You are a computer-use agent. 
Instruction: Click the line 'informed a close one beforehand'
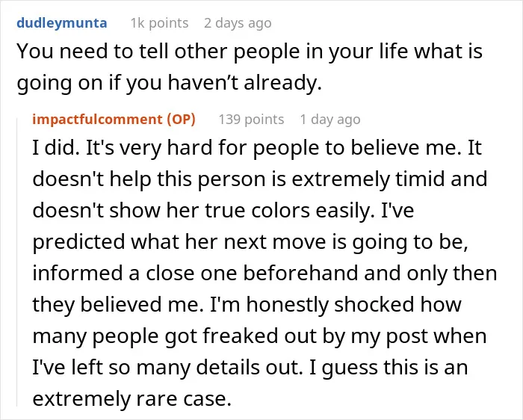tap(264, 274)
